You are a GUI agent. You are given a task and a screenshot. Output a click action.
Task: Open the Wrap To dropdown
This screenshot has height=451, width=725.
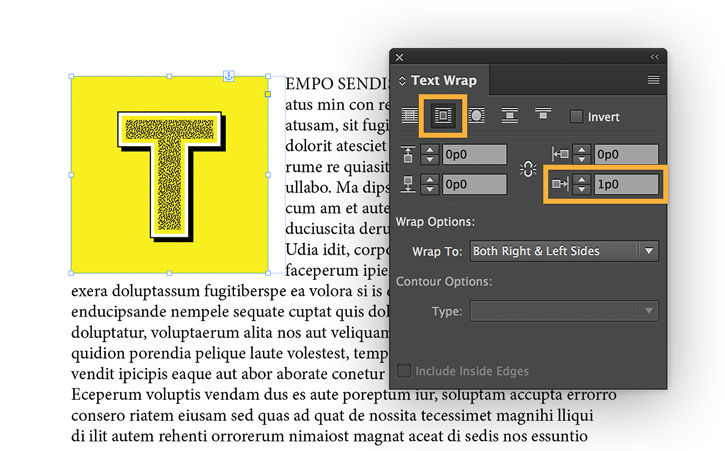[x=564, y=251]
